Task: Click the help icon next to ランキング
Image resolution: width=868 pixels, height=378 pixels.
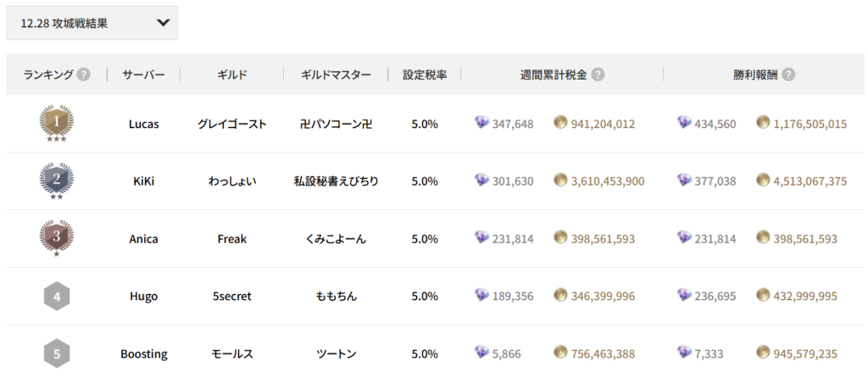Action: 83,75
